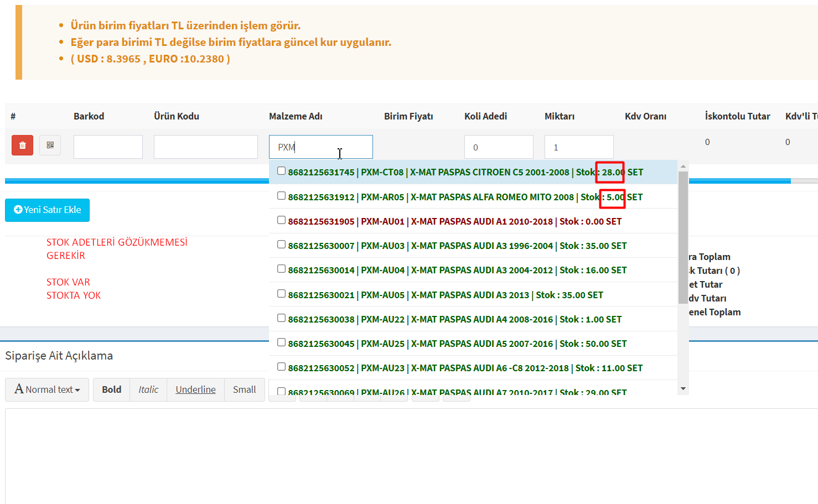Viewport: 818px width, 504px height.
Task: Click the plus icon on Yeni Satır Ekle
Action: coord(18,210)
